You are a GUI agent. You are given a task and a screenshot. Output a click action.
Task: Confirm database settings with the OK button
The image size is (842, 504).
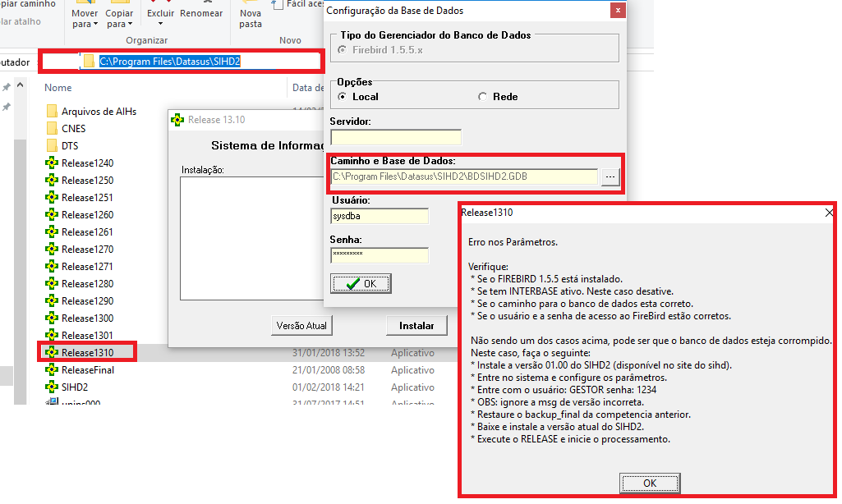click(x=361, y=283)
